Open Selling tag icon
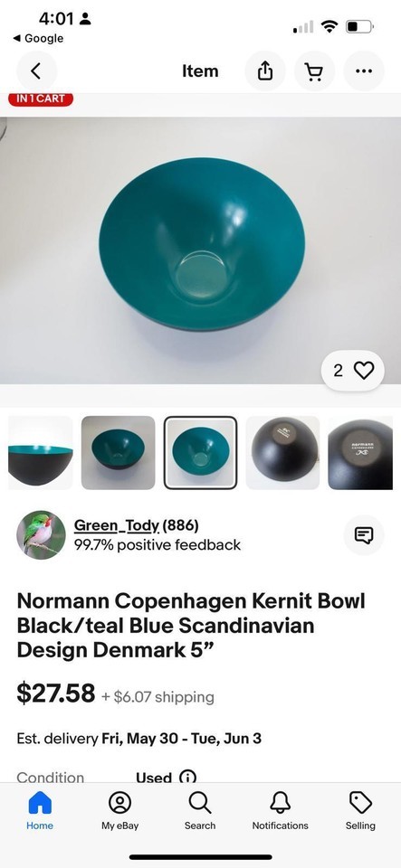The image size is (401, 868). coord(360,810)
